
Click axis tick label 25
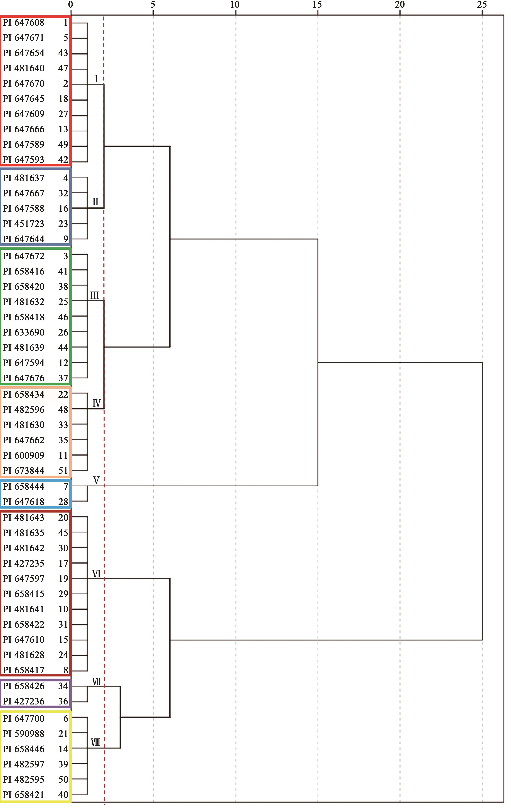point(482,5)
